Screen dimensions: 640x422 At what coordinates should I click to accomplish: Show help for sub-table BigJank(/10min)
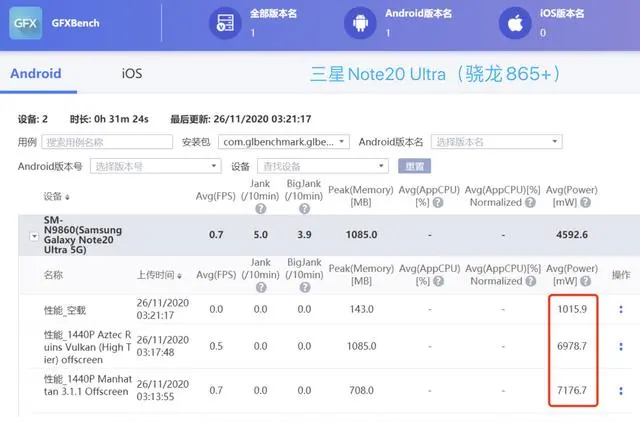[x=304, y=288]
